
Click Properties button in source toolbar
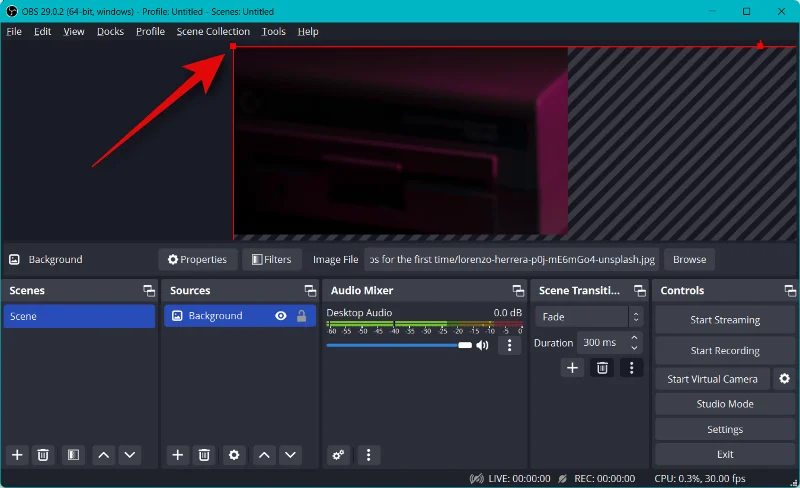tap(198, 259)
